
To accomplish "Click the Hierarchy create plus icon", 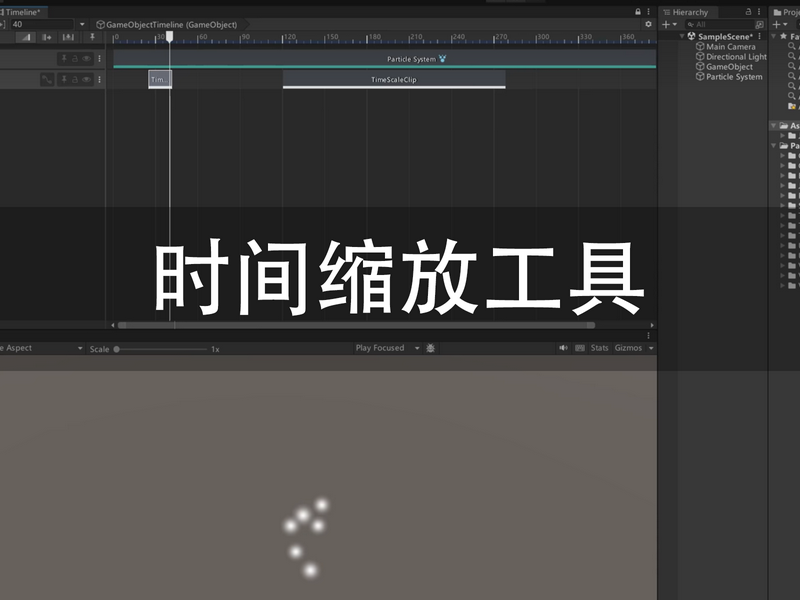I will click(665, 24).
